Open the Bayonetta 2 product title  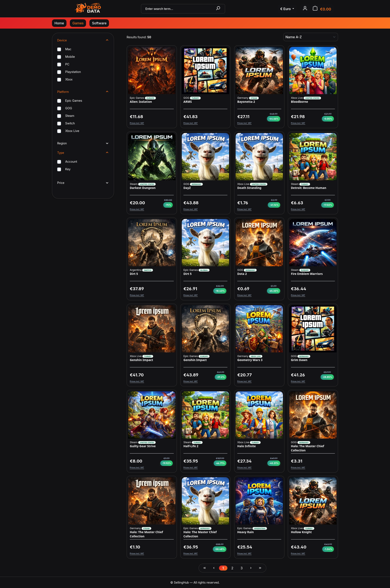[x=246, y=102]
